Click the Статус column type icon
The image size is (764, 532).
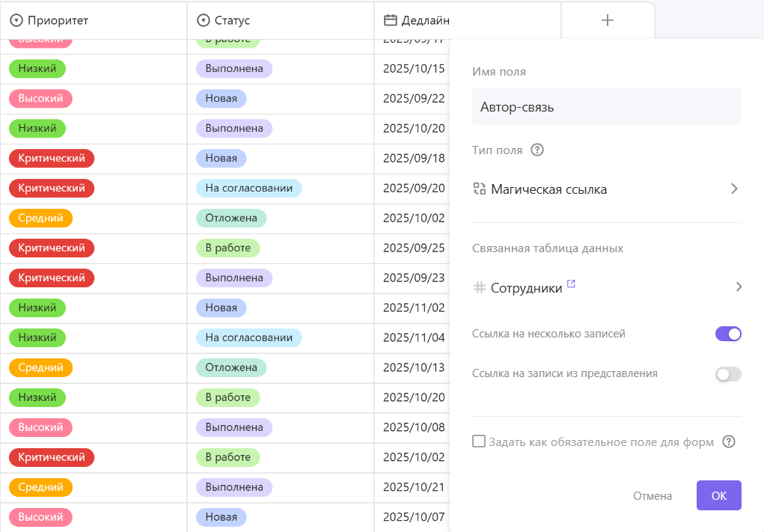[204, 20]
